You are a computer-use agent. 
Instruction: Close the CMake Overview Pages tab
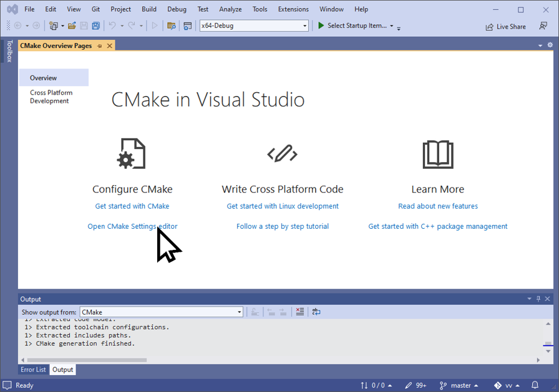tap(110, 46)
